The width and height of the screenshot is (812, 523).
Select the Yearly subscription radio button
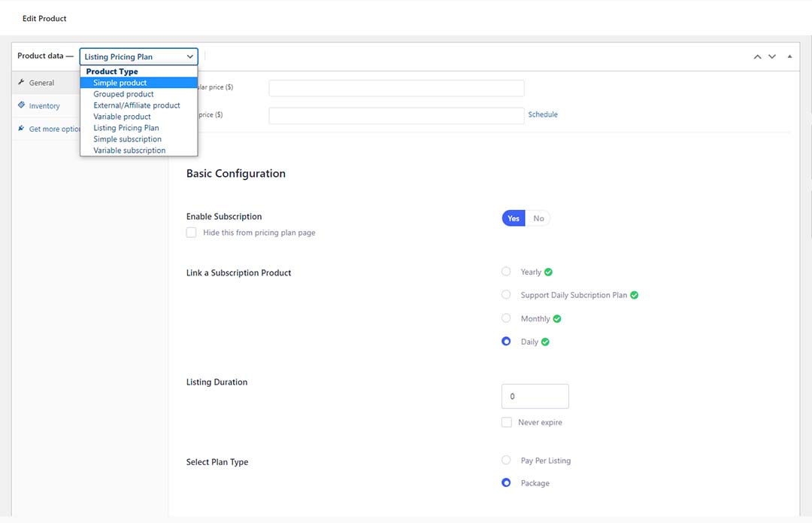(x=506, y=272)
